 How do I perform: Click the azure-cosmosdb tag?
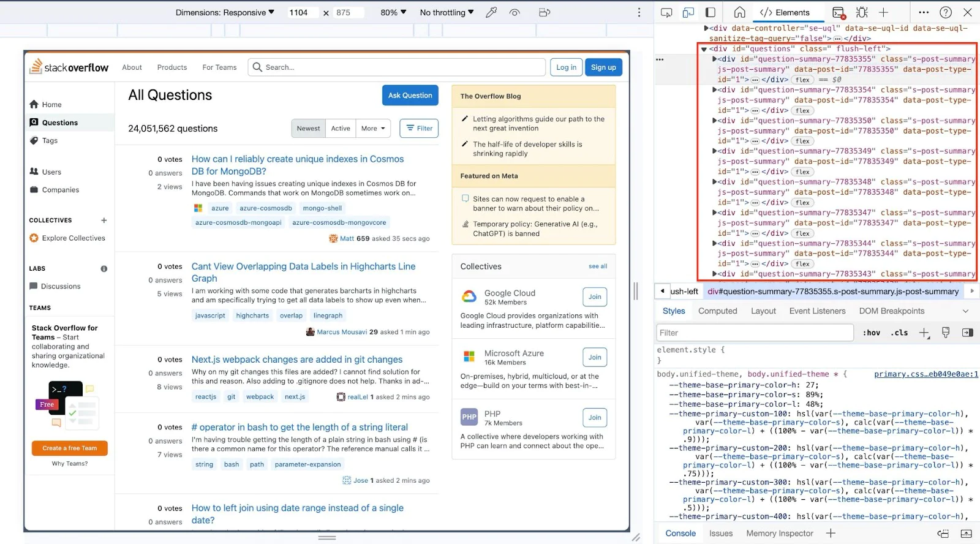point(266,208)
